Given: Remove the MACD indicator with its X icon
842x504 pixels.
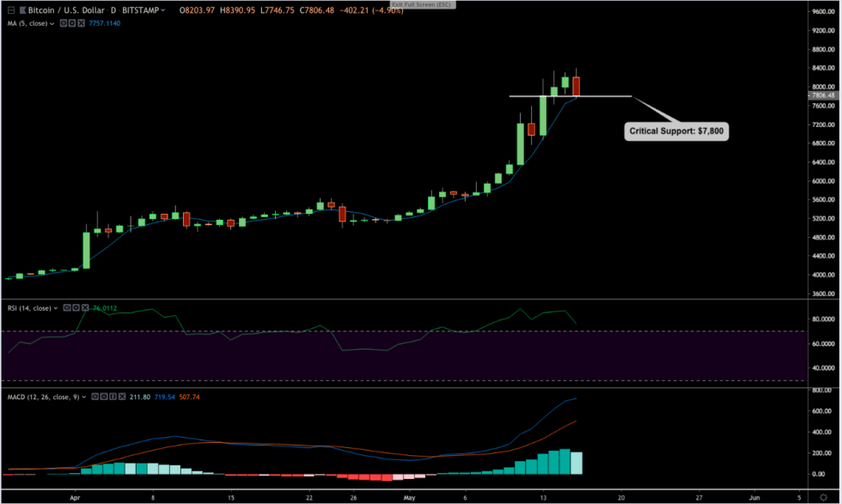Looking at the screenshot, I should [122, 398].
